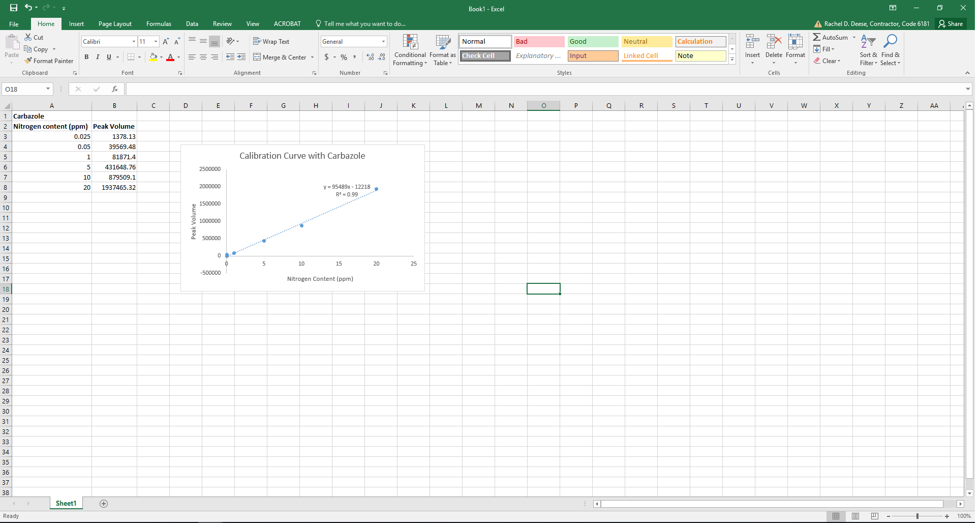The height and width of the screenshot is (523, 980).
Task: Click the Insert Function fx icon
Action: [115, 89]
